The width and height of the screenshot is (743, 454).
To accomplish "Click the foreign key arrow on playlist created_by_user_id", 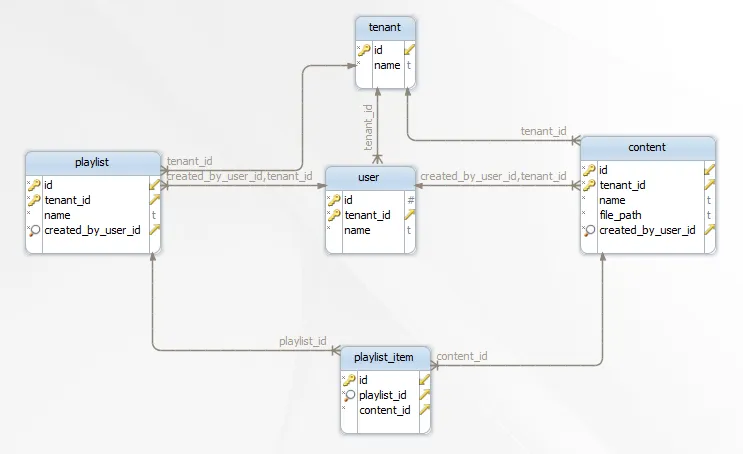I will tap(155, 230).
